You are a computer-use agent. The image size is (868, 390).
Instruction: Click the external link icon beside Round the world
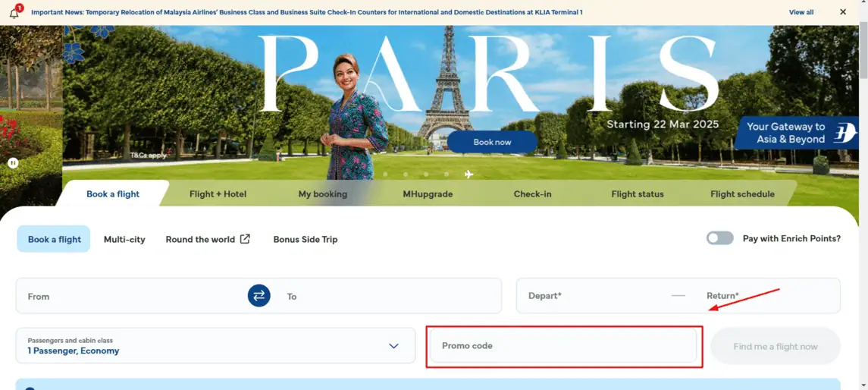tap(245, 239)
